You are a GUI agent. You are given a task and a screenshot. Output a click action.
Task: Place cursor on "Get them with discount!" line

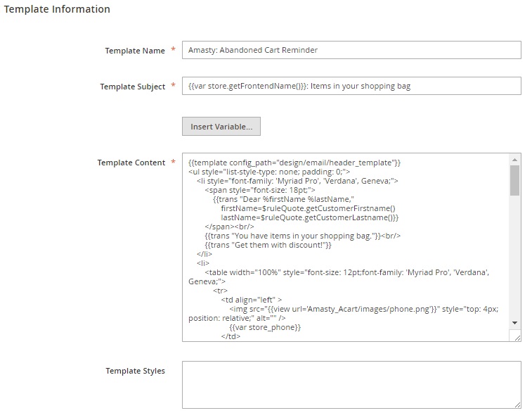click(x=268, y=244)
